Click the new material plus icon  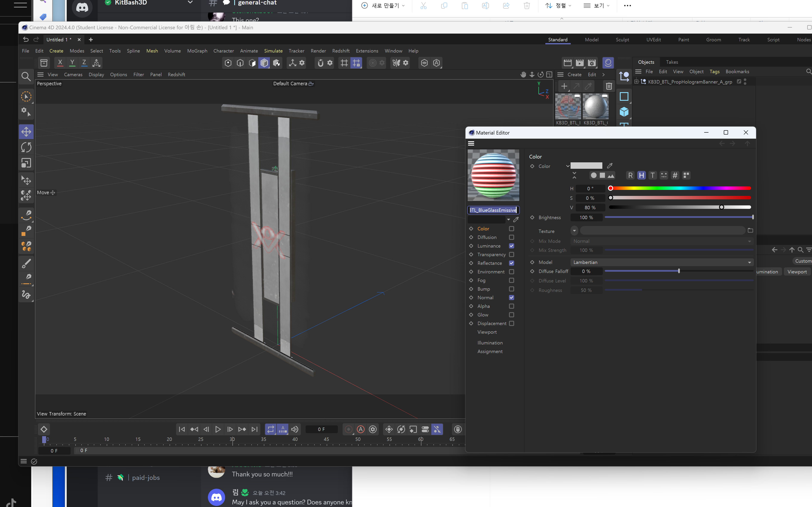564,87
